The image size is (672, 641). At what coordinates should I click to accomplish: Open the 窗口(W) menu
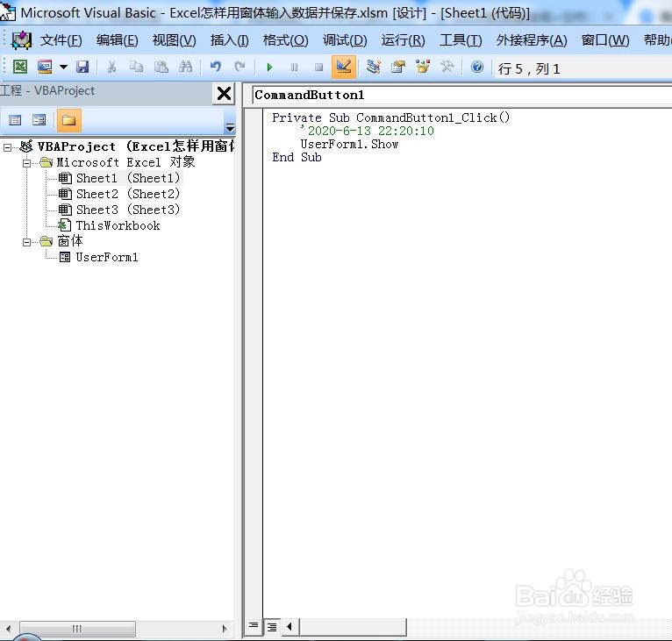605,40
